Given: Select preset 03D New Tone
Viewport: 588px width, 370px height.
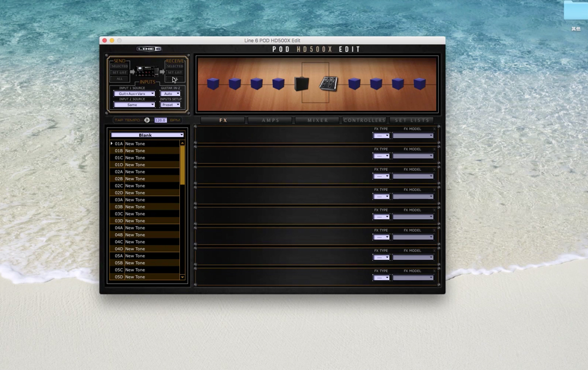Looking at the screenshot, I should (145, 221).
